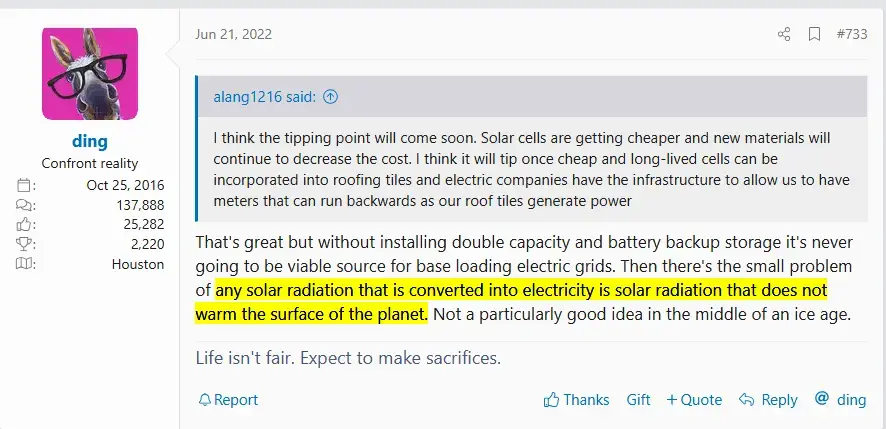Open the ding username profile link

pyautogui.click(x=90, y=141)
